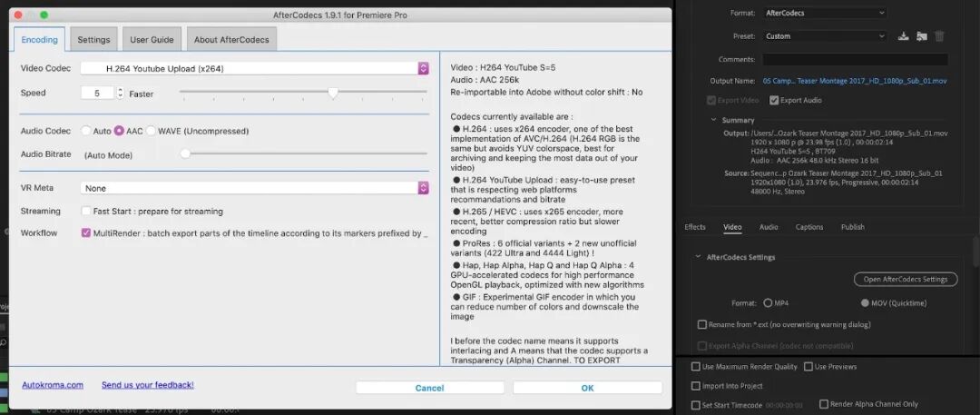Enable the Use Previews checkbox
The width and height of the screenshot is (980, 415).
click(808, 367)
